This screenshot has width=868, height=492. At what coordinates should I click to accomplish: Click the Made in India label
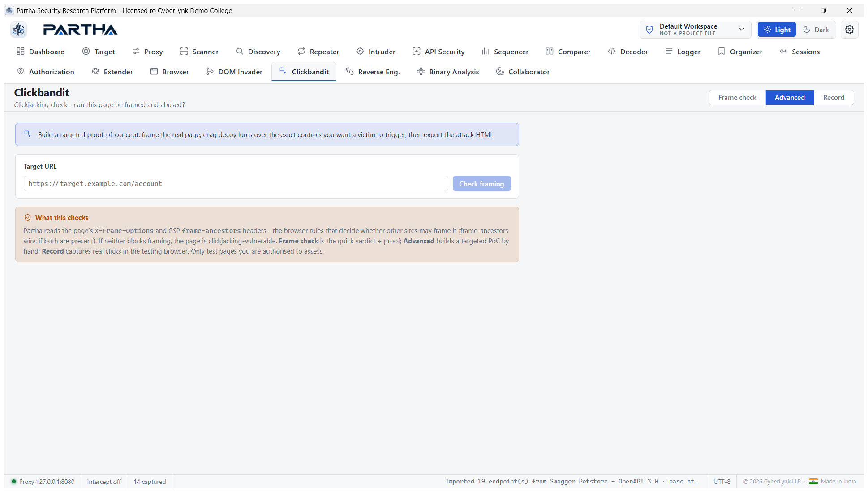(838, 482)
